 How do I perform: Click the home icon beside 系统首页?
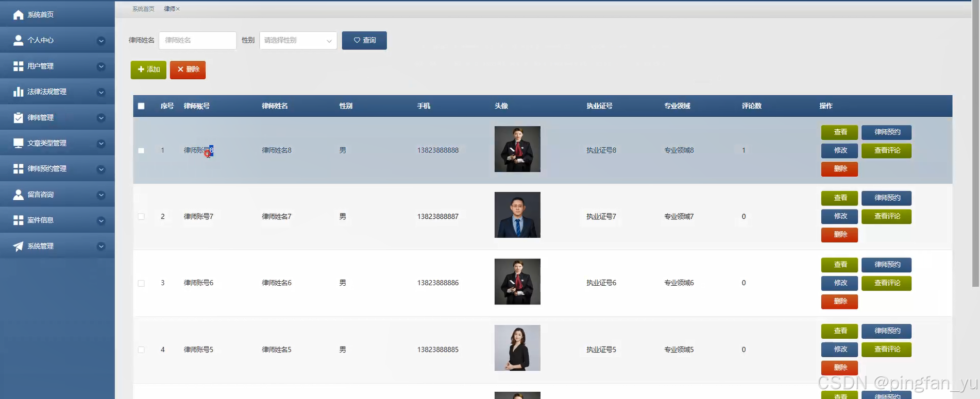pyautogui.click(x=18, y=15)
